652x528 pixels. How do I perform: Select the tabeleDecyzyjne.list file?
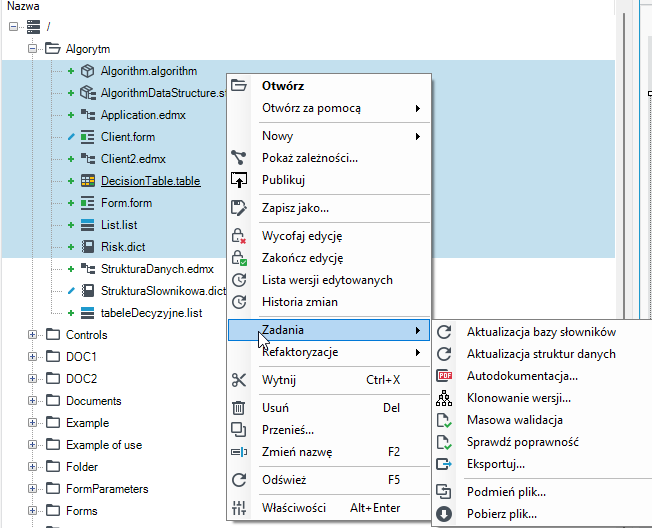(x=151, y=313)
